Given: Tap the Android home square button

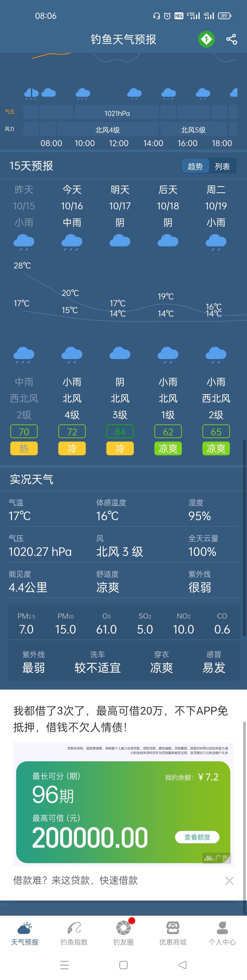Looking at the screenshot, I should (123, 965).
